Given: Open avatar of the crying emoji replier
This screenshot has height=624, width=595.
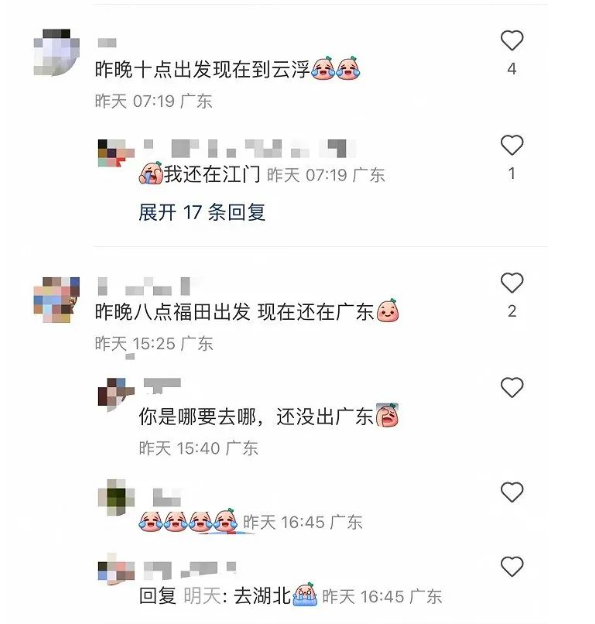Looking at the screenshot, I should coord(116,497).
